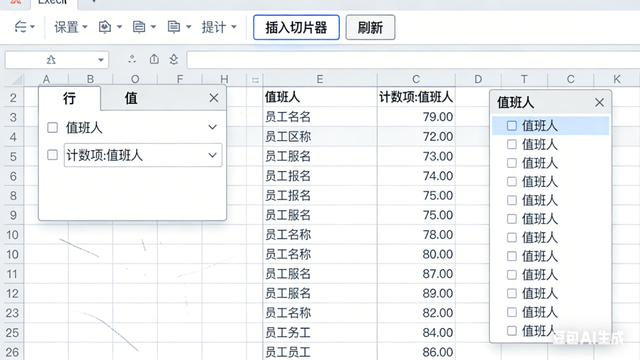Select row header 12
Viewport: 640px width, 360px height.
pos(13,293)
